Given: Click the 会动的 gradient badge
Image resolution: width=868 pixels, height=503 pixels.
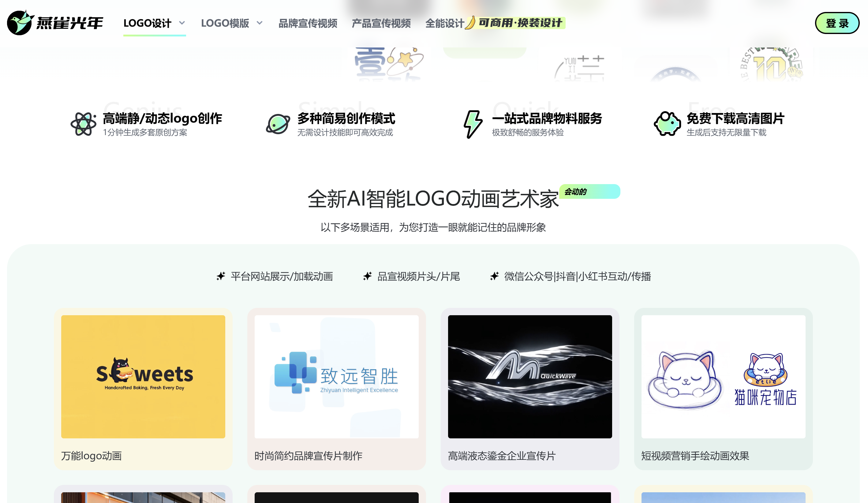Looking at the screenshot, I should pyautogui.click(x=589, y=192).
